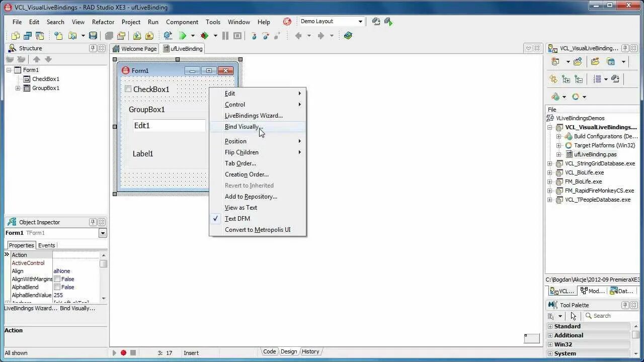644x362 pixels.
Task: Click the Run with debugging (bug) icon
Action: (x=204, y=36)
